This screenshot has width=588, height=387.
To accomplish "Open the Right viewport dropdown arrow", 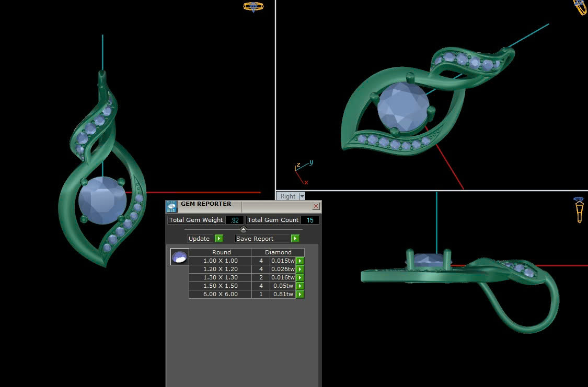I will (x=302, y=196).
